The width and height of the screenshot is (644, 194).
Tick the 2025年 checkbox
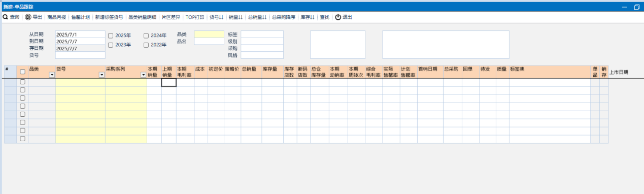(111, 36)
